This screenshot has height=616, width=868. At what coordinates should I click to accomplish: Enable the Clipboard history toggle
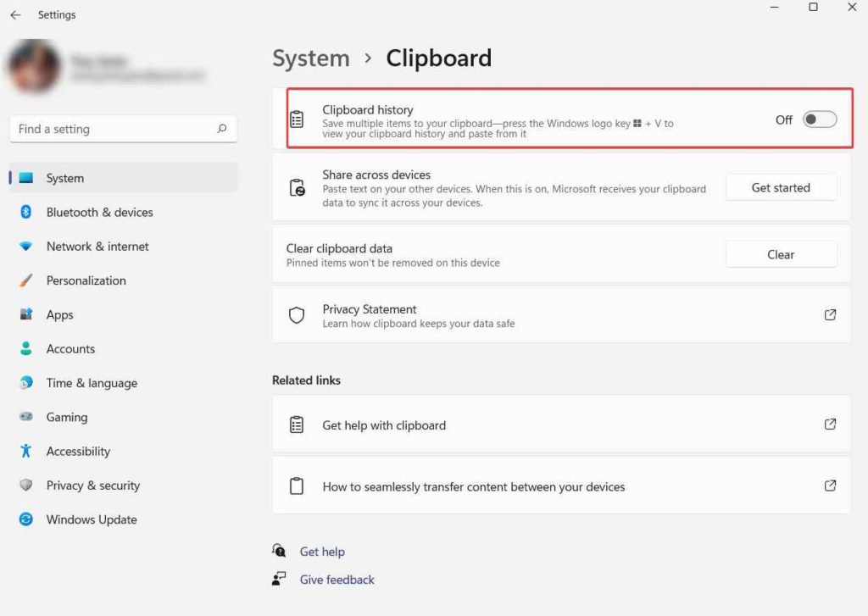[818, 119]
